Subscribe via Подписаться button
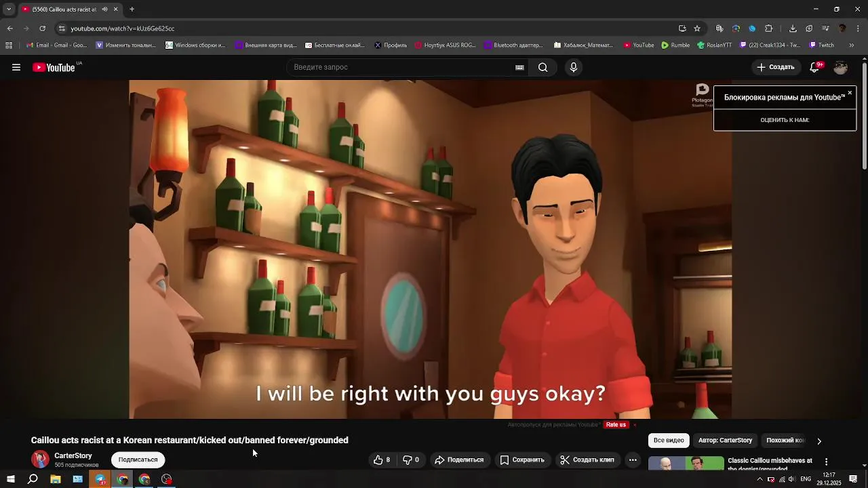The height and width of the screenshot is (488, 868). pos(138,460)
